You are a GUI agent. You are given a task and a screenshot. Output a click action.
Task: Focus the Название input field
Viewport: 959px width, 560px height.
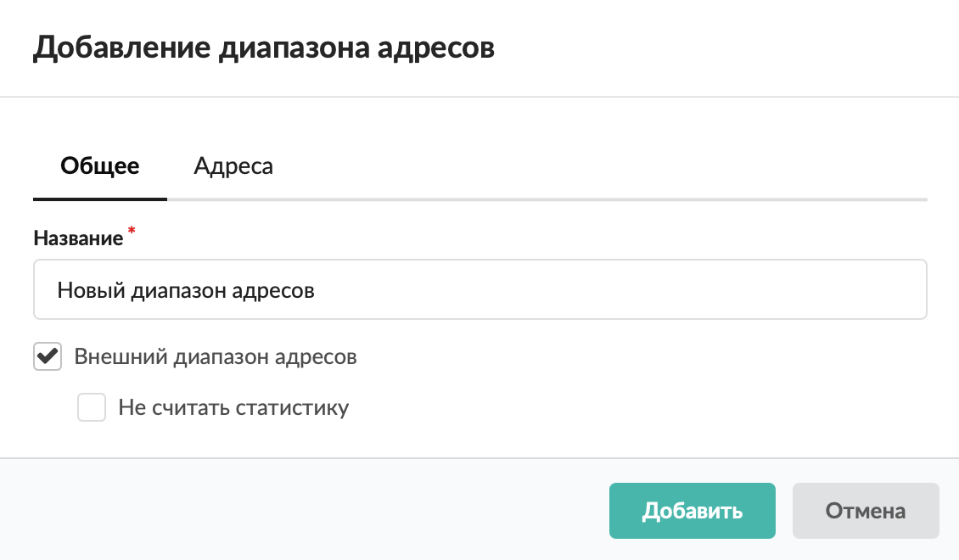click(x=479, y=290)
